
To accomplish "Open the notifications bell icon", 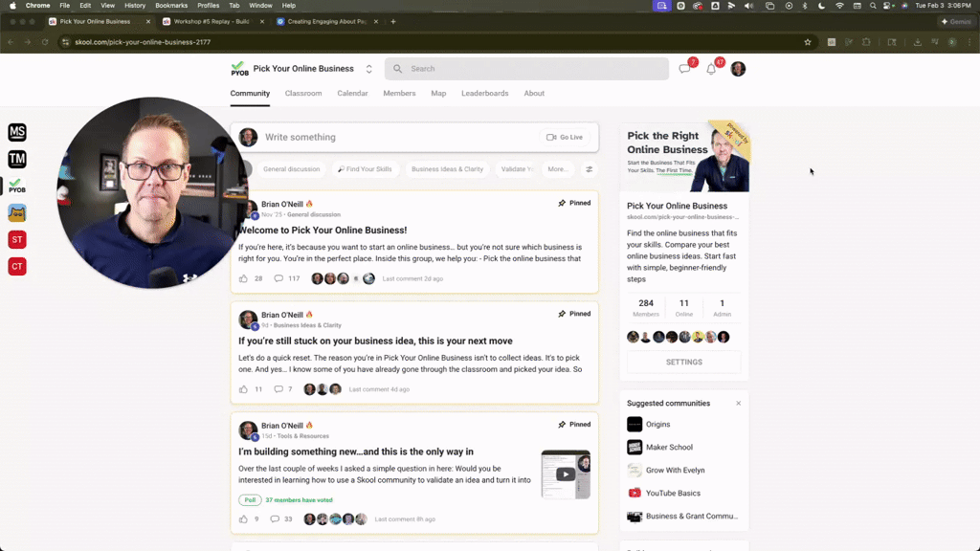I will tap(711, 69).
